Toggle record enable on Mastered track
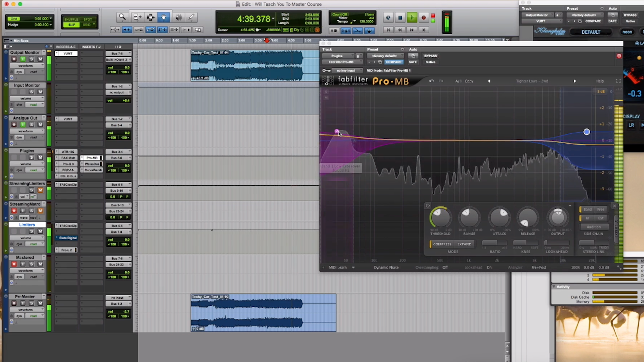This screenshot has width=644, height=362. point(14,264)
